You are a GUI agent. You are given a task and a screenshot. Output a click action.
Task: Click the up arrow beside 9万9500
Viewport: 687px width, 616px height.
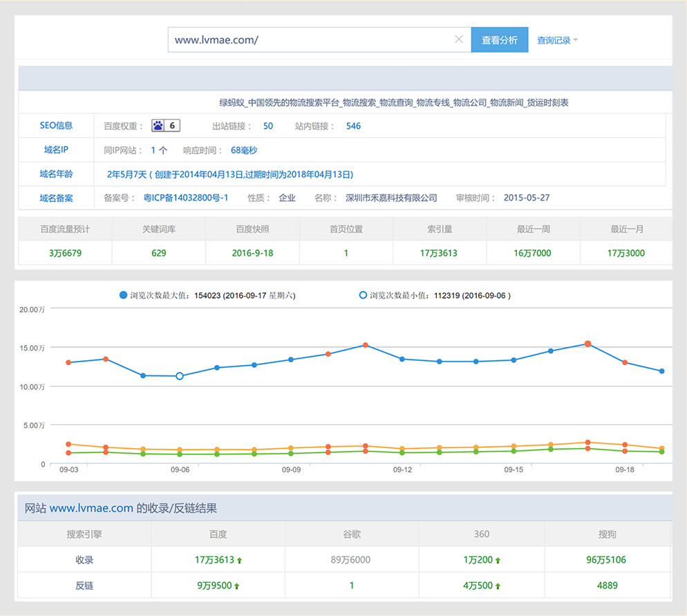tap(236, 586)
